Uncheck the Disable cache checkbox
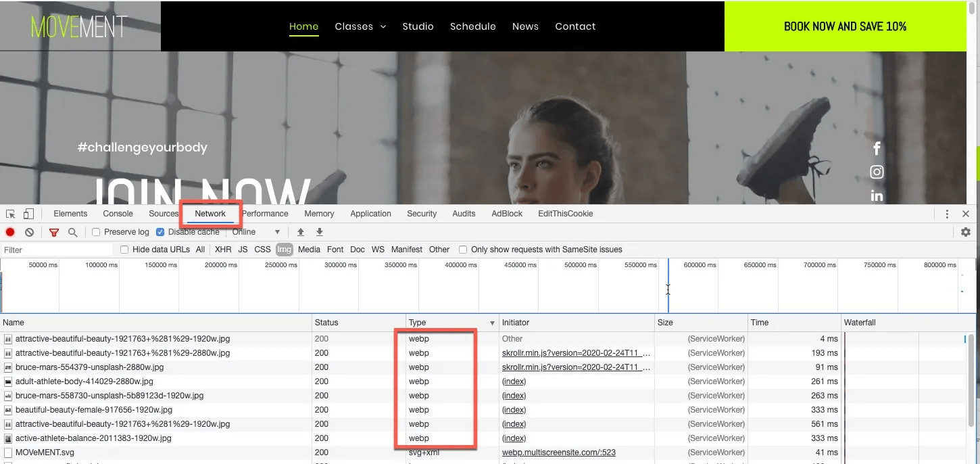Image resolution: width=980 pixels, height=464 pixels. [160, 232]
